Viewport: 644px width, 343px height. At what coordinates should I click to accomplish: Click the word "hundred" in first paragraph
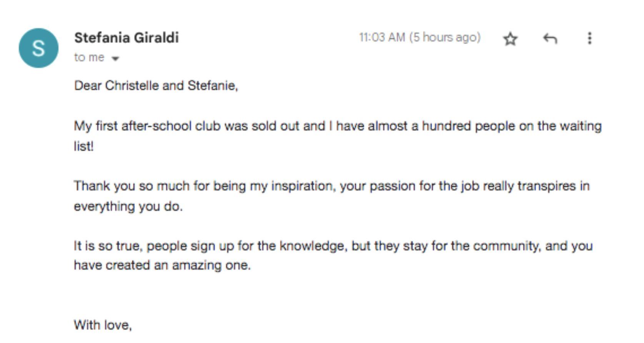446,126
